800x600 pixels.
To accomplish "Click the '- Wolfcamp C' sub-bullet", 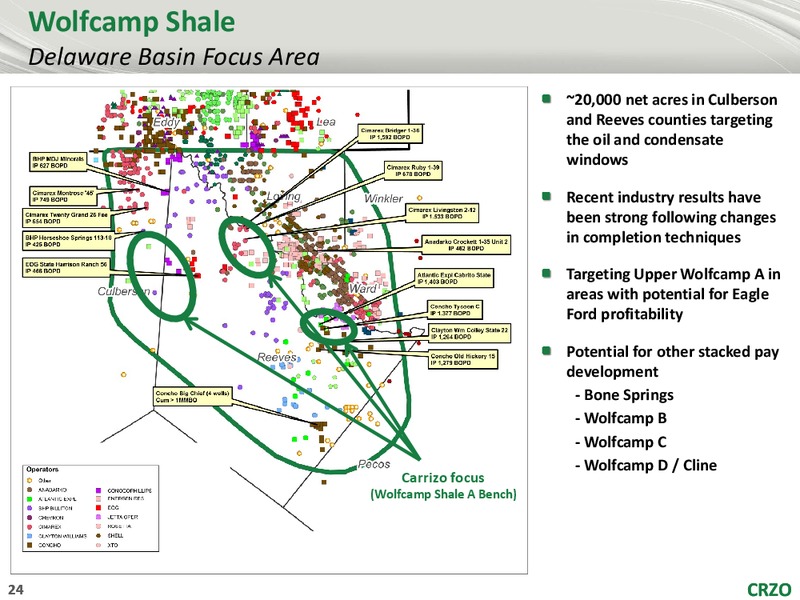I will pos(620,442).
